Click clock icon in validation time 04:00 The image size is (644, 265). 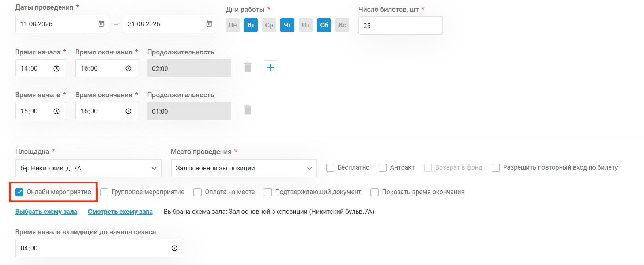click(174, 248)
